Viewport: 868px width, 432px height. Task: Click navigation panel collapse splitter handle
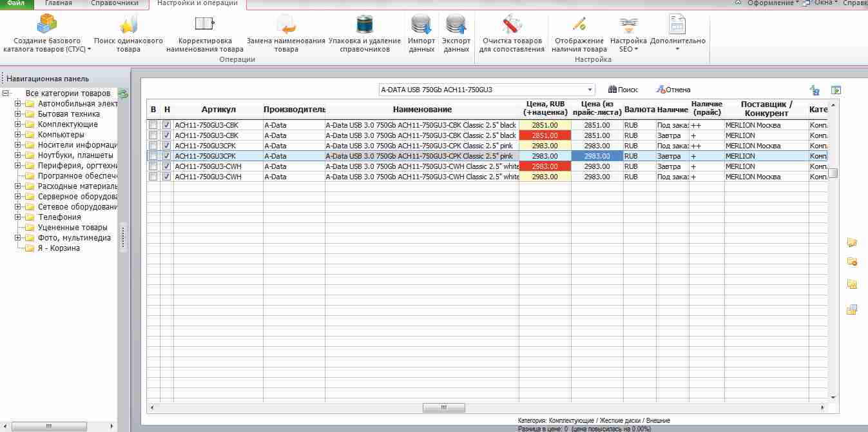tap(123, 238)
